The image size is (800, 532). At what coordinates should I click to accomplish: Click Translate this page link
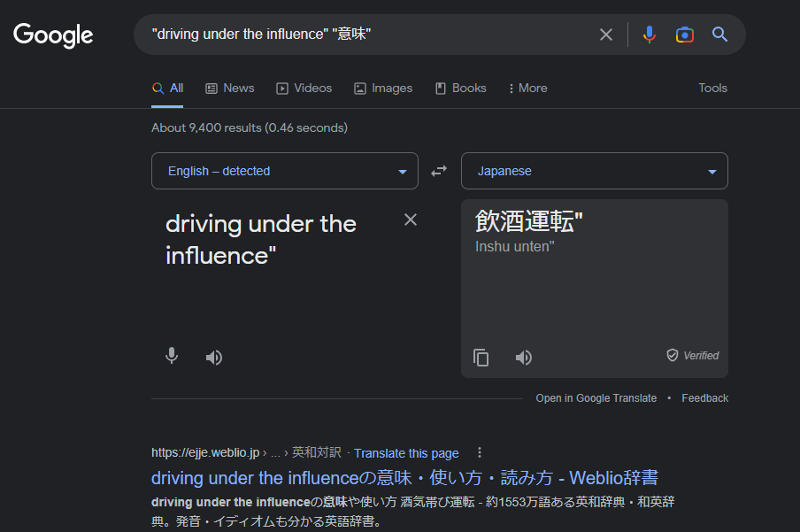click(406, 453)
